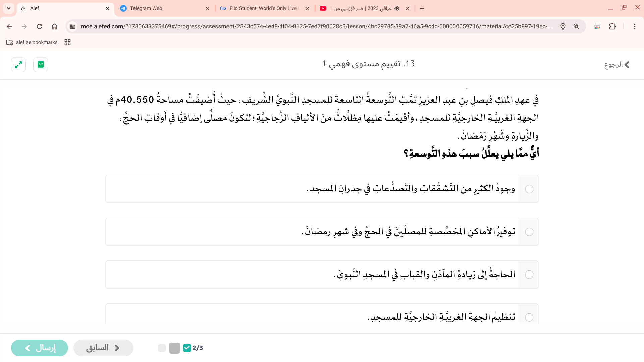The width and height of the screenshot is (644, 362).
Task: Open Chrome's three-dot menu
Action: 635,26
